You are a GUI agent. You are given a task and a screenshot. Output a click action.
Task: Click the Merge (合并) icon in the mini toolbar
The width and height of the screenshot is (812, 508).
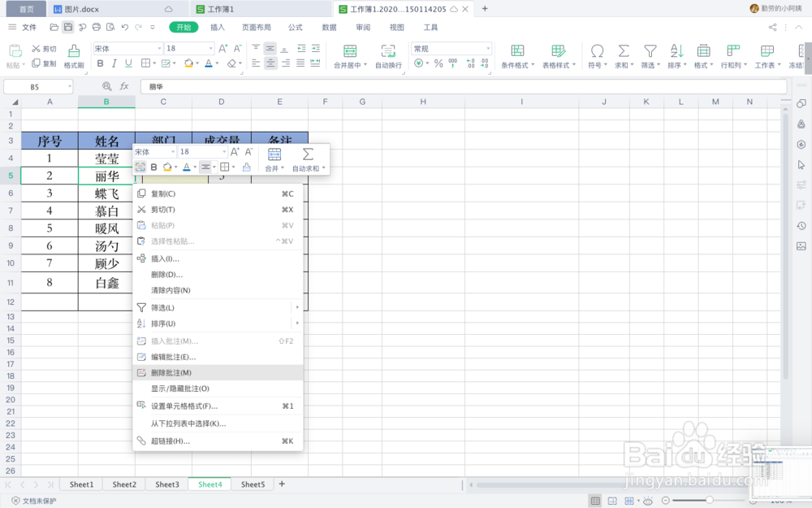pos(274,154)
